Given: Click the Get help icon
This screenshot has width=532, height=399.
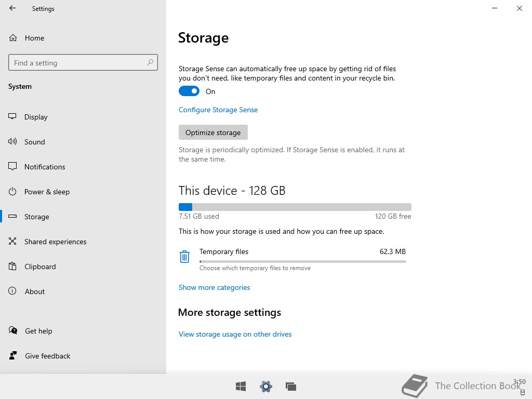Looking at the screenshot, I should 13,331.
